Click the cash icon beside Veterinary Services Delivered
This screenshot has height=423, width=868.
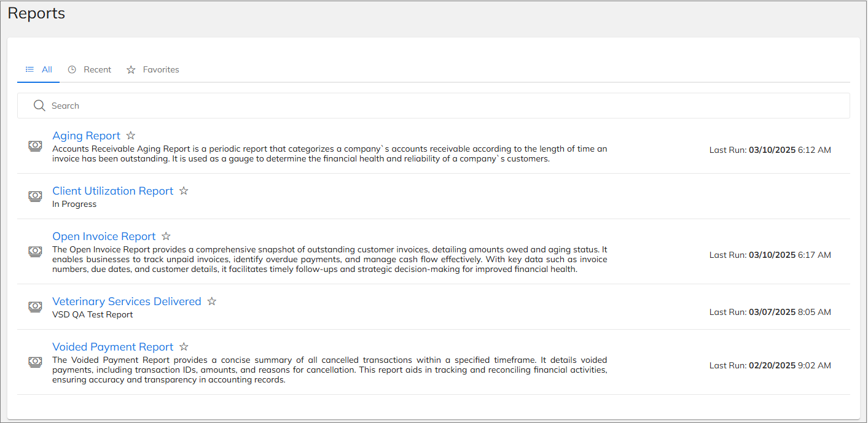tap(35, 306)
